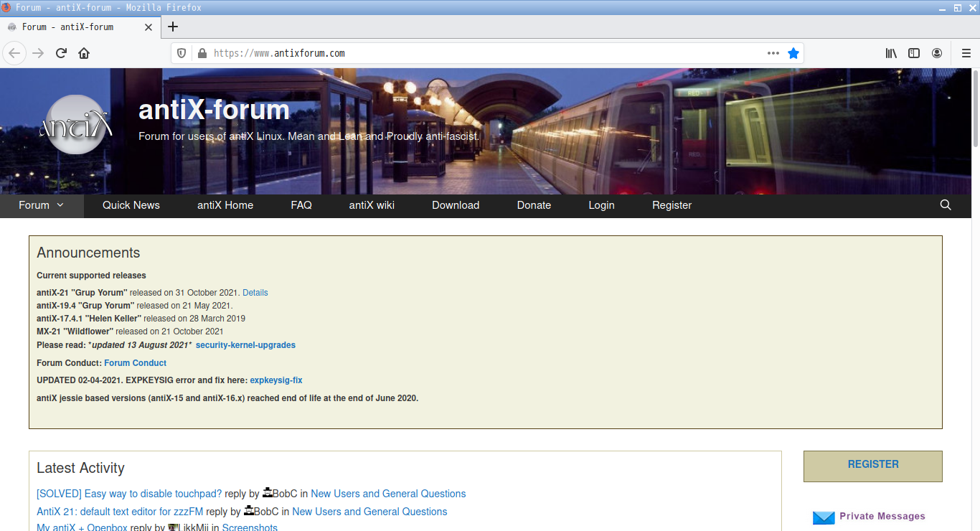
Task: Click the browser forward arrow
Action: 38,53
